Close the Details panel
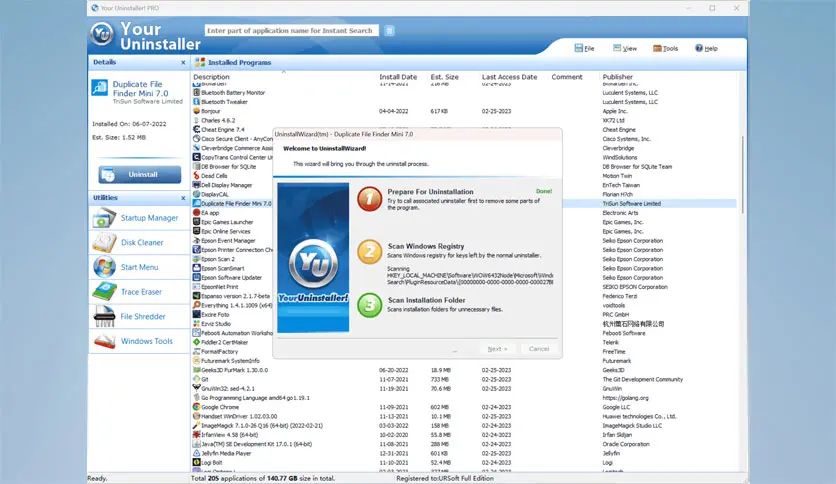The height and width of the screenshot is (484, 836). 183,62
